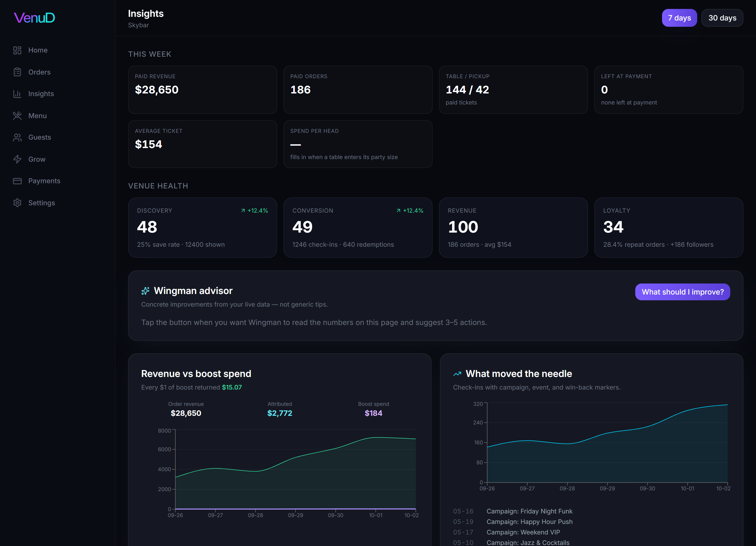Screen dimensions: 756x546
Task: Click the Attributed $2,772 value
Action: tap(280, 413)
